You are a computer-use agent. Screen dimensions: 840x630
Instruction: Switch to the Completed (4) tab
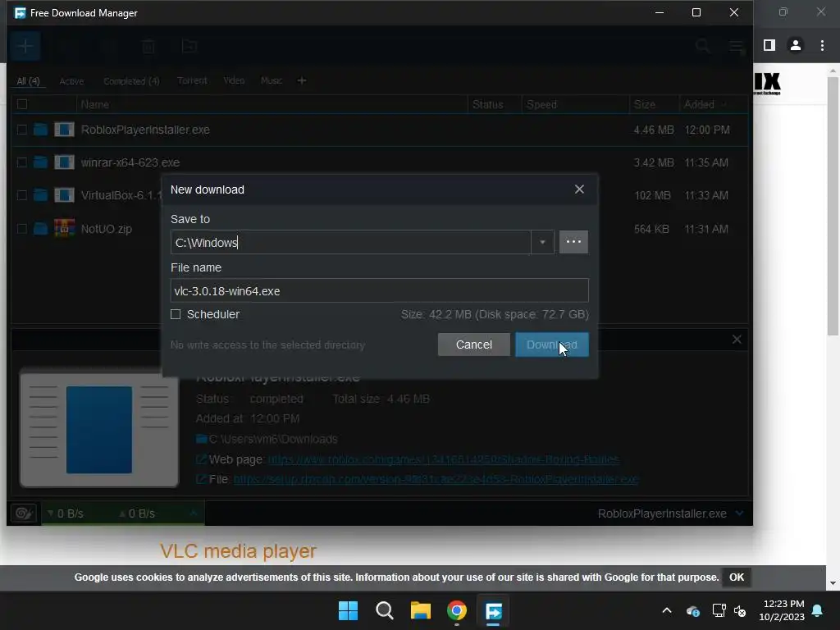(131, 81)
